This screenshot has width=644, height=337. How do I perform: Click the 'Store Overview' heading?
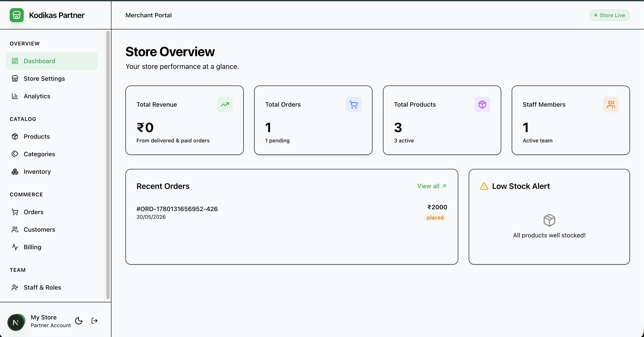170,52
